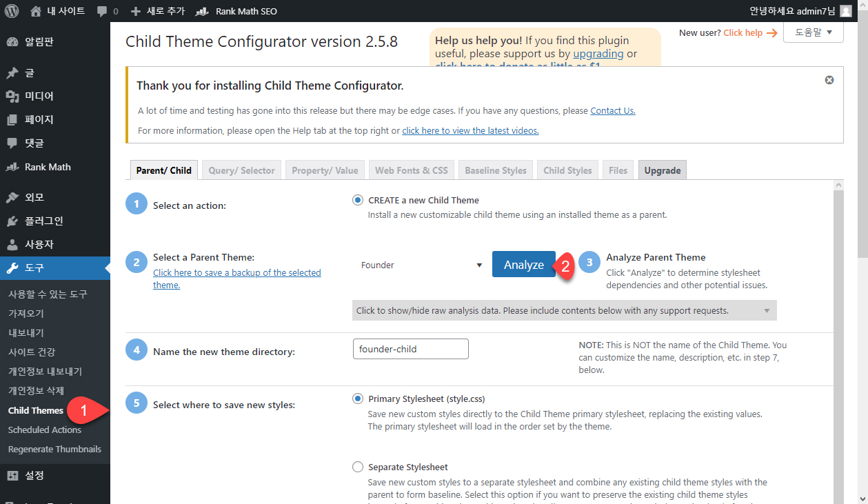Switch to the Property/ Value tab
The image size is (868, 504).
(325, 170)
